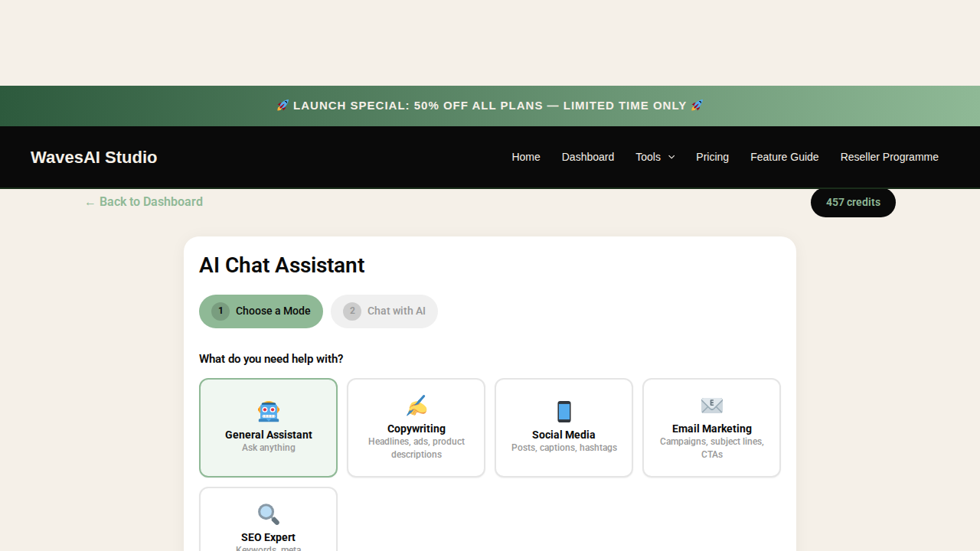This screenshot has width=980, height=551.
Task: Select the Chat with AI step
Action: point(384,311)
